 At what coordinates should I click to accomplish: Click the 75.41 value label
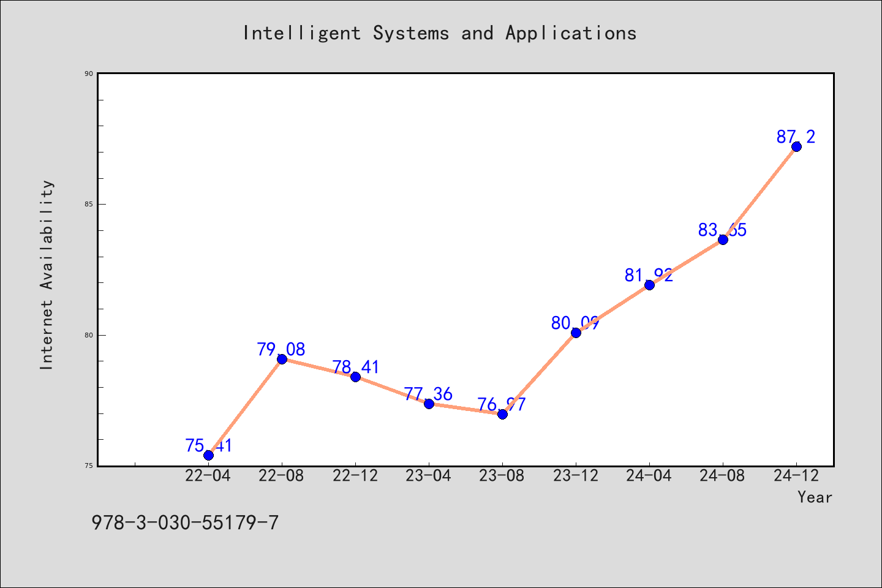208,445
